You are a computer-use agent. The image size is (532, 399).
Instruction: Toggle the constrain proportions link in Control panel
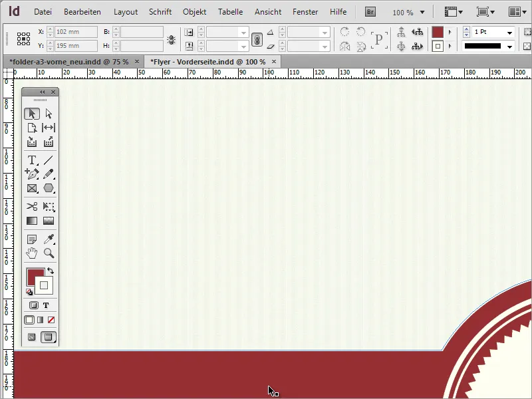click(258, 39)
